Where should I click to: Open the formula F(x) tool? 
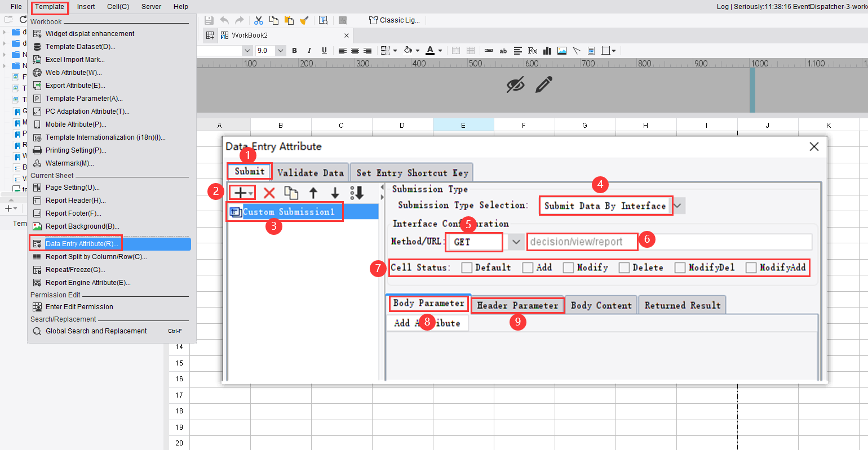[x=532, y=50]
